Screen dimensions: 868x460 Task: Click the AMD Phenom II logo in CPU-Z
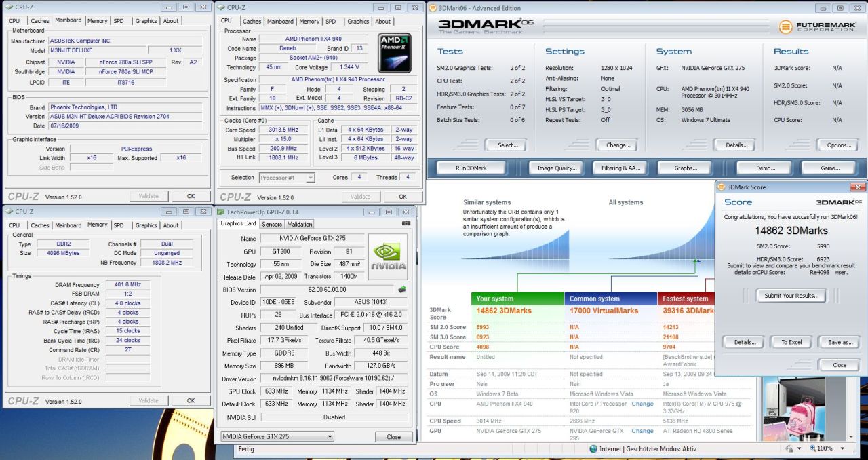[395, 54]
